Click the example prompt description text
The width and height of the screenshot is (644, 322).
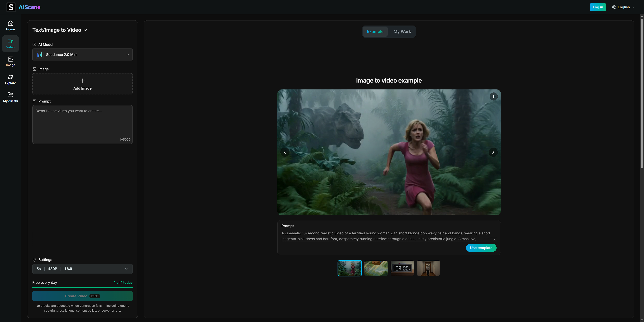386,236
